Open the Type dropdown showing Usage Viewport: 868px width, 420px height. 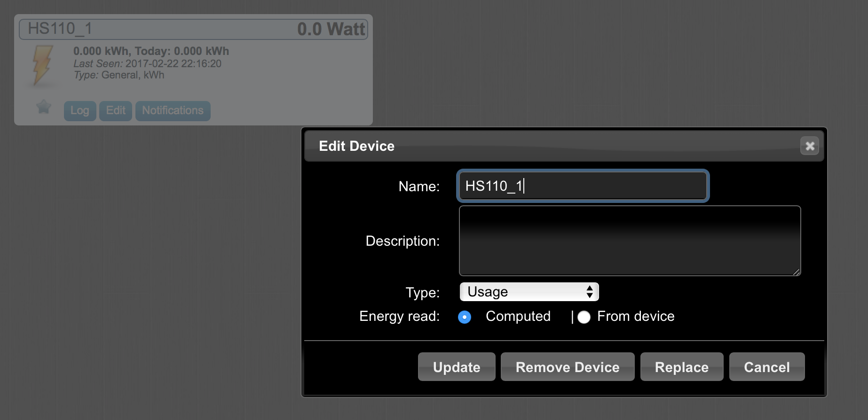[x=529, y=292]
